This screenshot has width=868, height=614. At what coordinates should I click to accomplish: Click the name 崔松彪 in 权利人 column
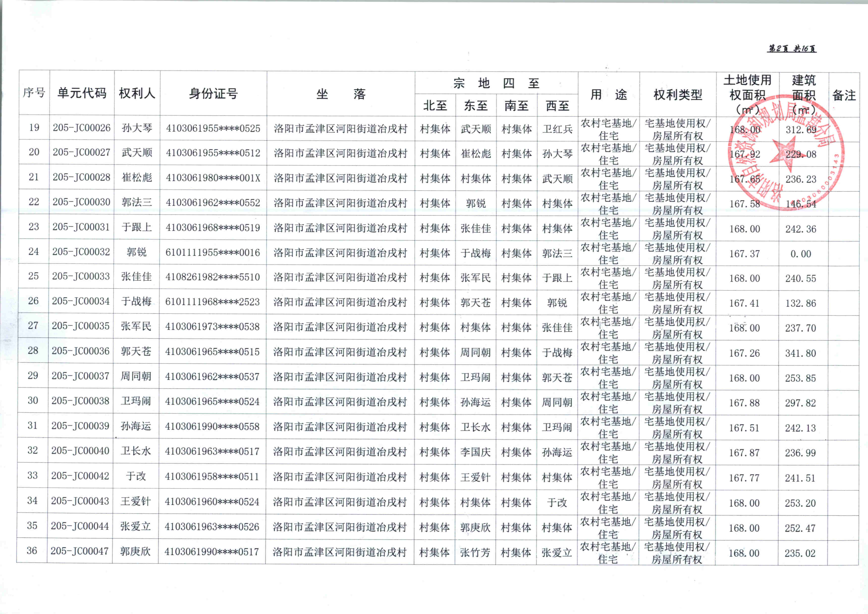coord(136,177)
